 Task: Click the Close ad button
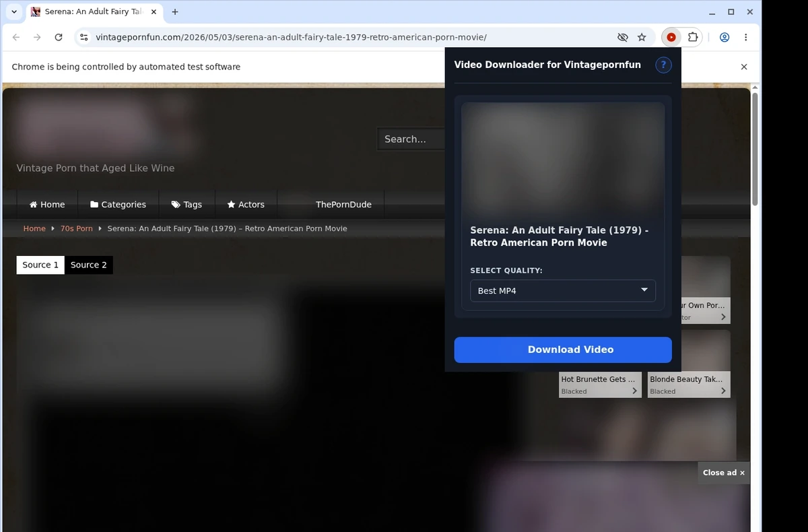(724, 473)
